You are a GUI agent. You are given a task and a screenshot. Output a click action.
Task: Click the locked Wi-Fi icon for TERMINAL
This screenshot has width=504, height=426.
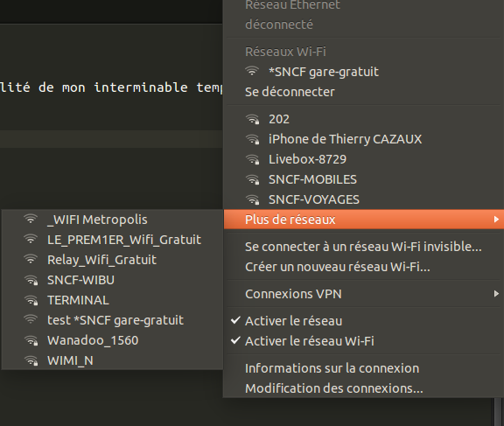31,300
